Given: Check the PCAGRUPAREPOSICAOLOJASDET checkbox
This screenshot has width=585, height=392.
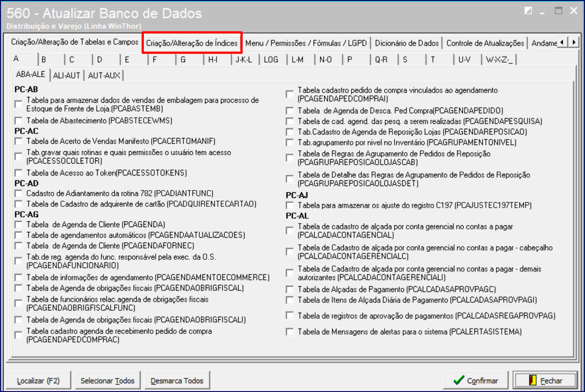Looking at the screenshot, I should pyautogui.click(x=289, y=179).
